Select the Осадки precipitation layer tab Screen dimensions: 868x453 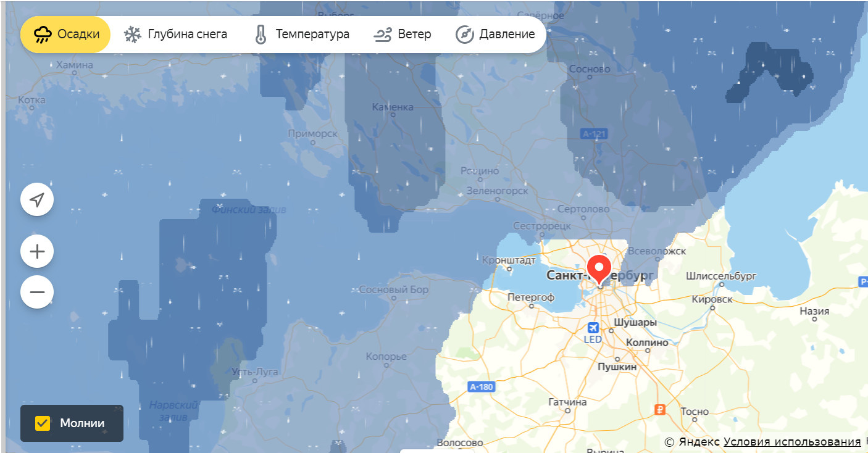point(65,34)
